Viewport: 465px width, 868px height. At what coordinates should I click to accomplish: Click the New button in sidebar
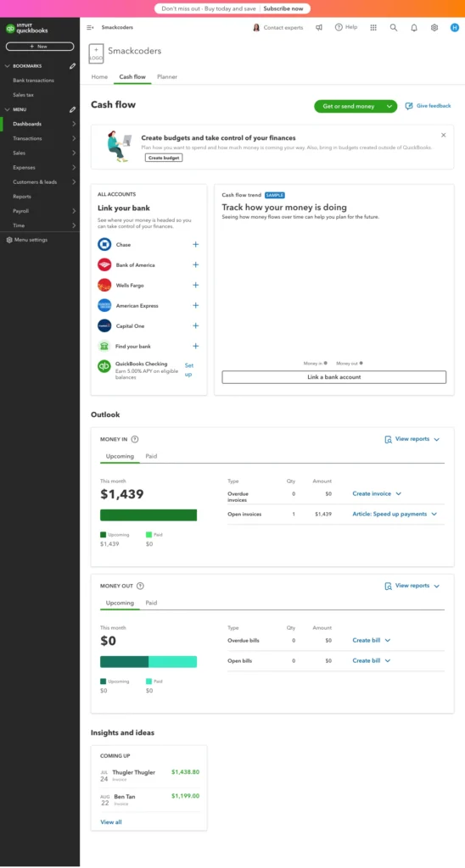40,47
